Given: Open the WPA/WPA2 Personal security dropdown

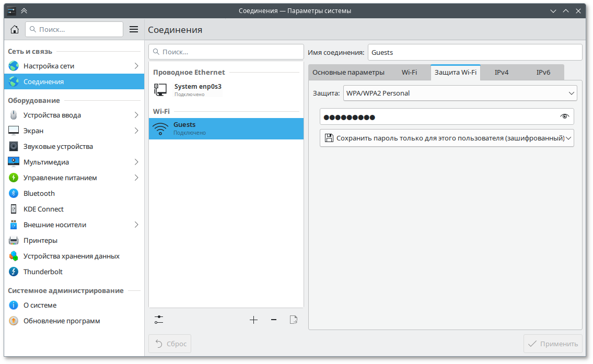Looking at the screenshot, I should [460, 93].
